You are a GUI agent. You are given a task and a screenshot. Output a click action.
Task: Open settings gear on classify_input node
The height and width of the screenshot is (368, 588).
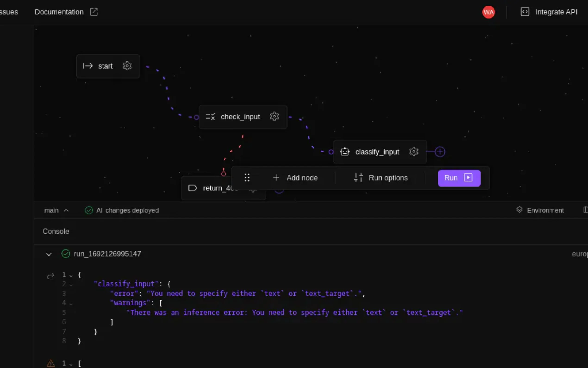point(413,152)
